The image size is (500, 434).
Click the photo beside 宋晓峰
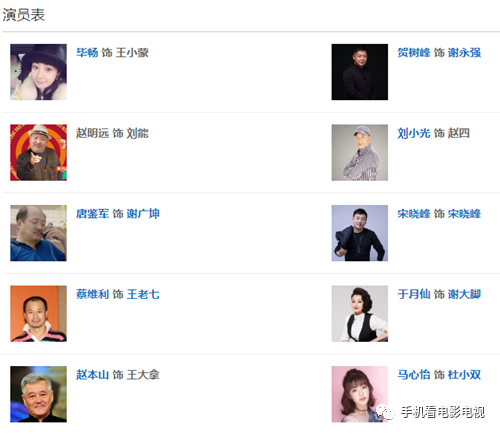coord(360,233)
